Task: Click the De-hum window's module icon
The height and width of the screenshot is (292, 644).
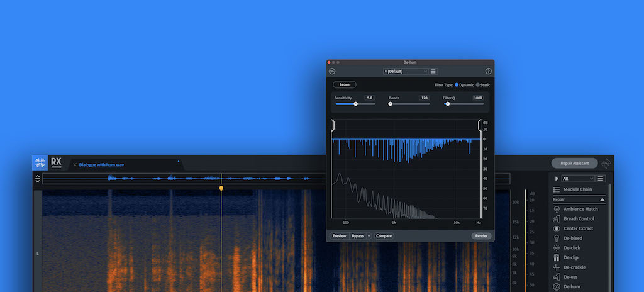Action: [x=332, y=71]
